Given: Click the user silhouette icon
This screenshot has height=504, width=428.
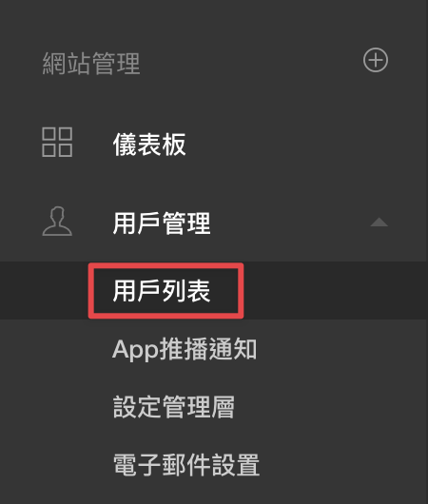Looking at the screenshot, I should click(x=57, y=222).
